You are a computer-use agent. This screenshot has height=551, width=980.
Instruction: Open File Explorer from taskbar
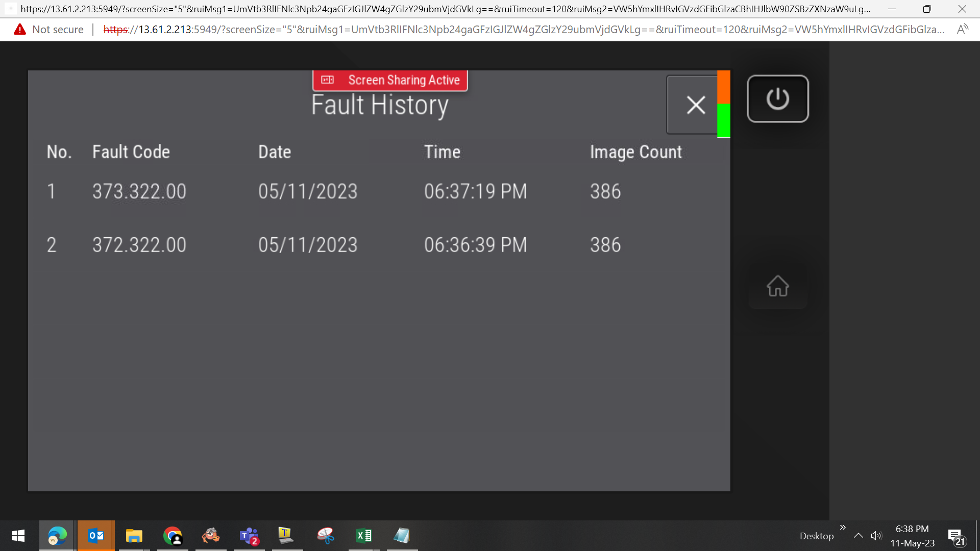click(x=134, y=536)
